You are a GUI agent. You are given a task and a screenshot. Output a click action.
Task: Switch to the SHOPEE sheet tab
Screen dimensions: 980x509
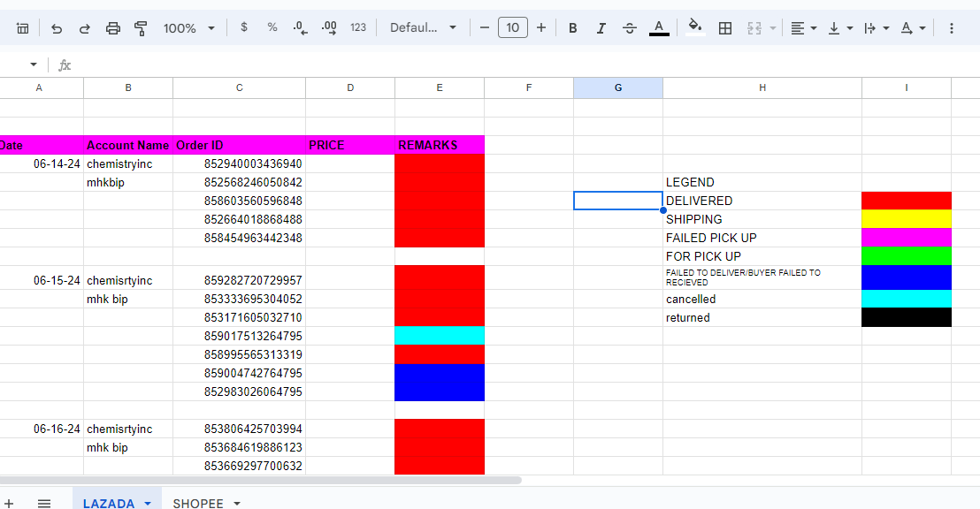coord(198,503)
